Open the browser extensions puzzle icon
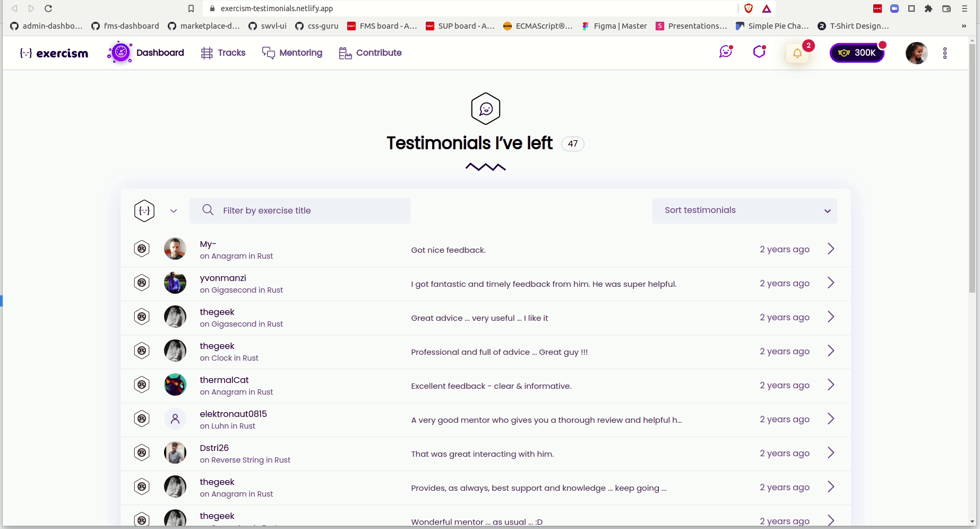 point(929,8)
